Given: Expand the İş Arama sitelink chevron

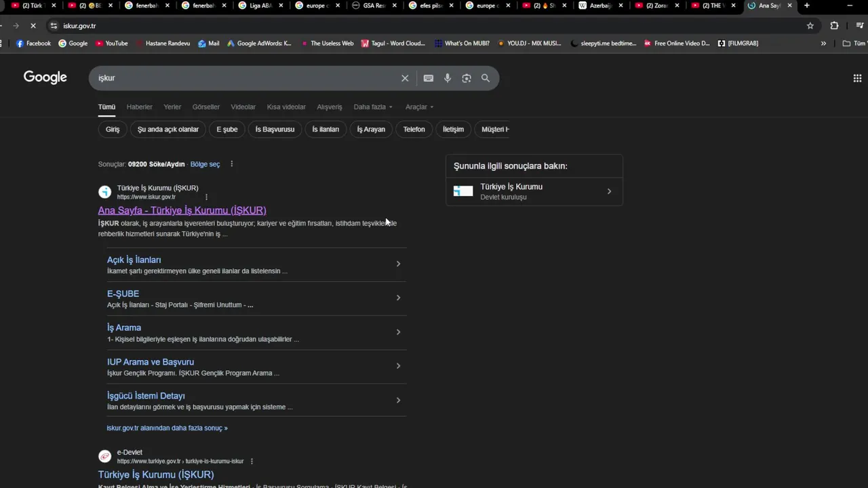Looking at the screenshot, I should pyautogui.click(x=398, y=332).
